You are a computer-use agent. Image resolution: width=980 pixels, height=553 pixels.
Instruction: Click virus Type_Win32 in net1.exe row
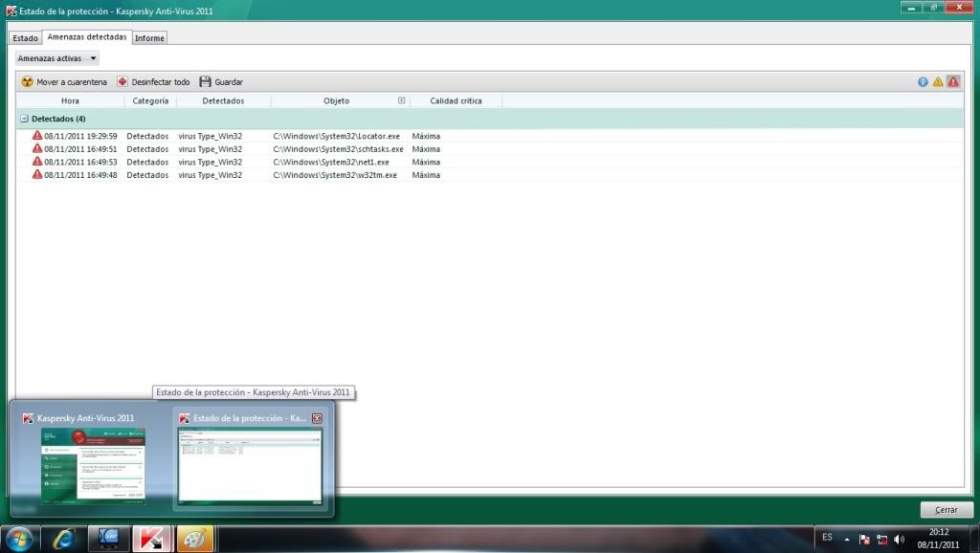click(x=210, y=162)
